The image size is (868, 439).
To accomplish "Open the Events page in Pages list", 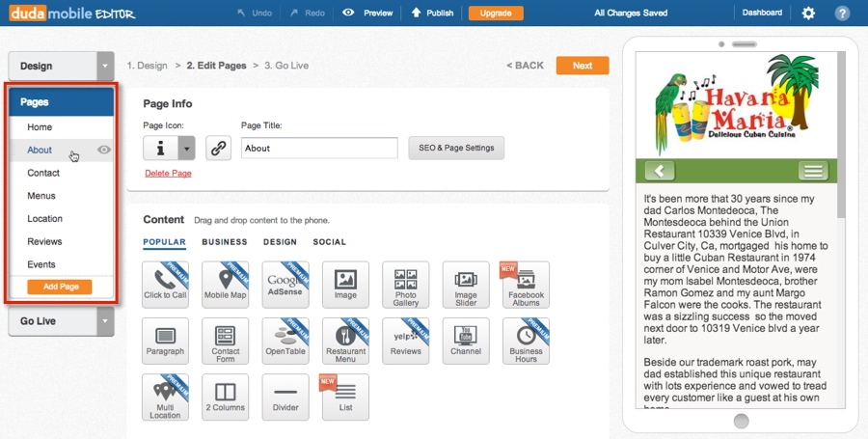I will click(62, 264).
